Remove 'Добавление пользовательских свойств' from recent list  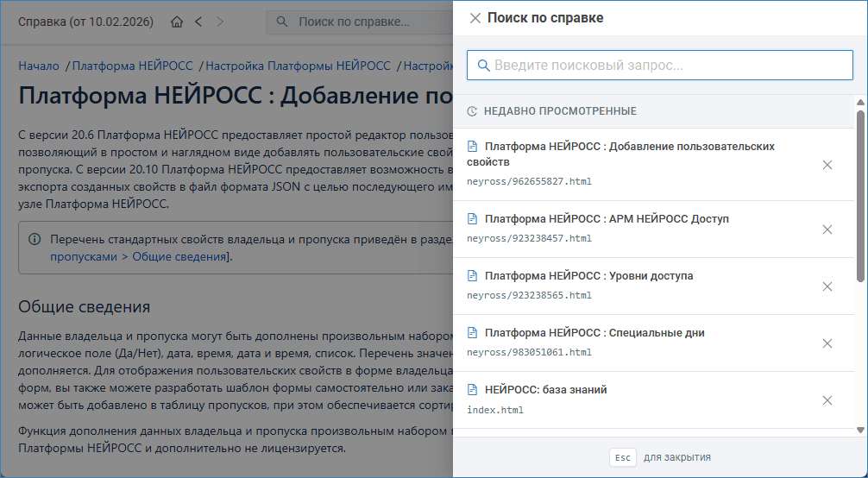click(x=827, y=165)
